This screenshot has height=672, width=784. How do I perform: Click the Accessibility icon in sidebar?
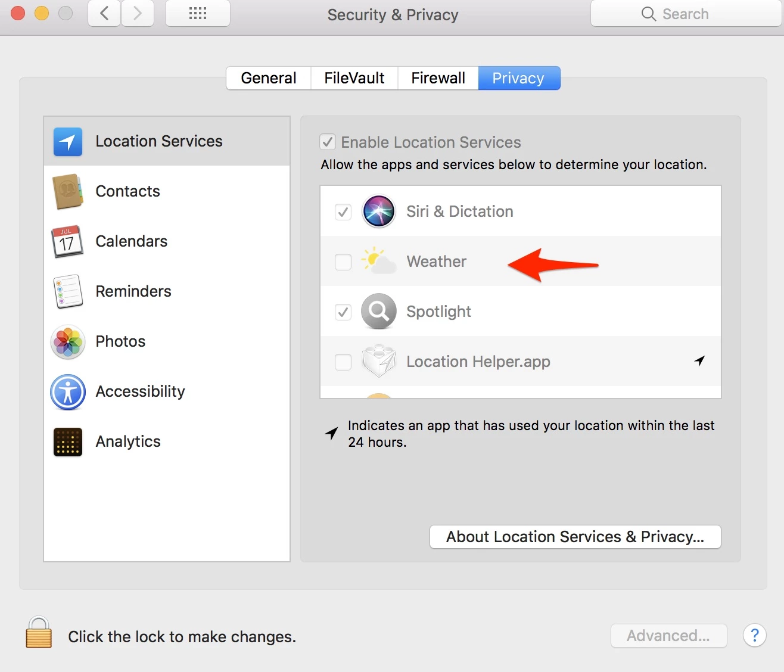(68, 392)
